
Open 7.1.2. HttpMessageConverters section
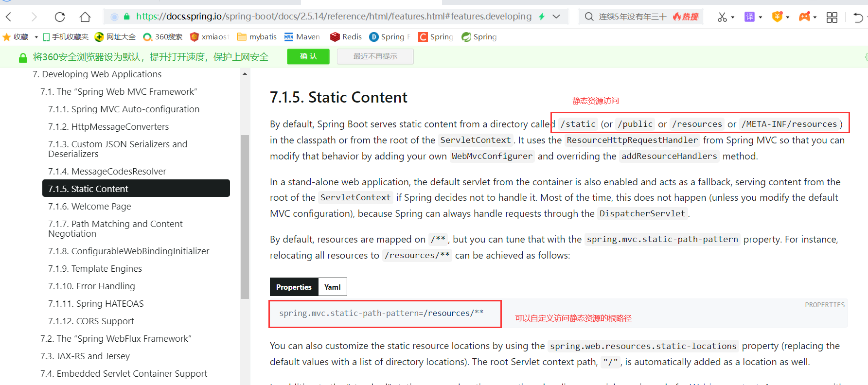coord(108,127)
